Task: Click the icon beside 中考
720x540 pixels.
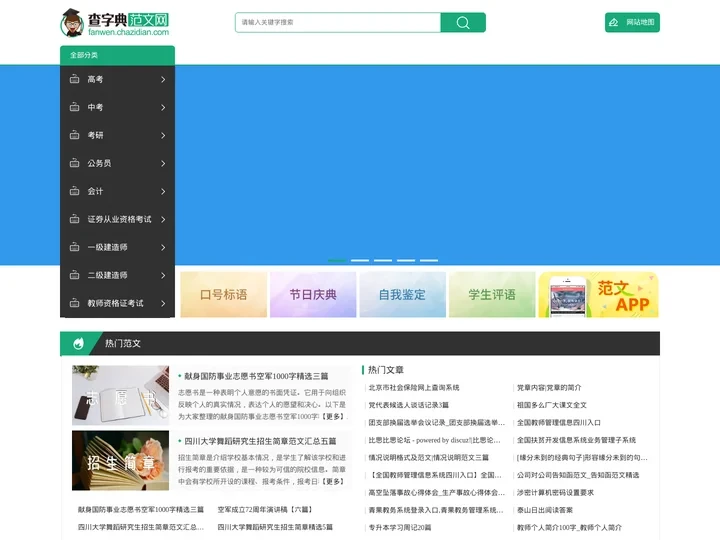Action: [x=74, y=107]
